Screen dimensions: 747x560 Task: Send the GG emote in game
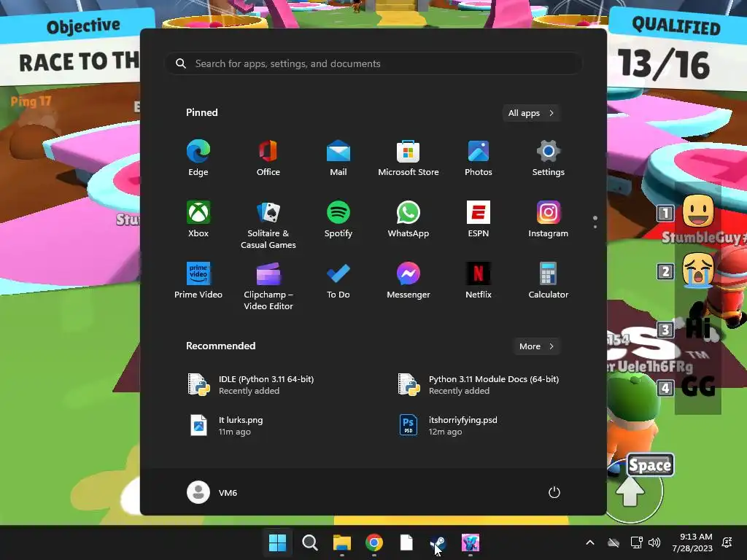[x=698, y=386]
